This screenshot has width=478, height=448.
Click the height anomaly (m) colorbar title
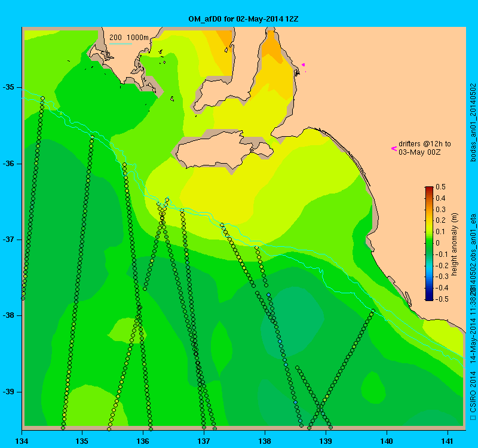[x=454, y=244]
